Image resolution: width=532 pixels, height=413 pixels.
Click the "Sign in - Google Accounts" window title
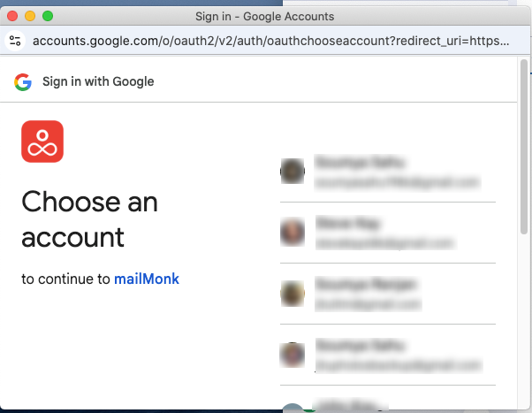coord(264,16)
